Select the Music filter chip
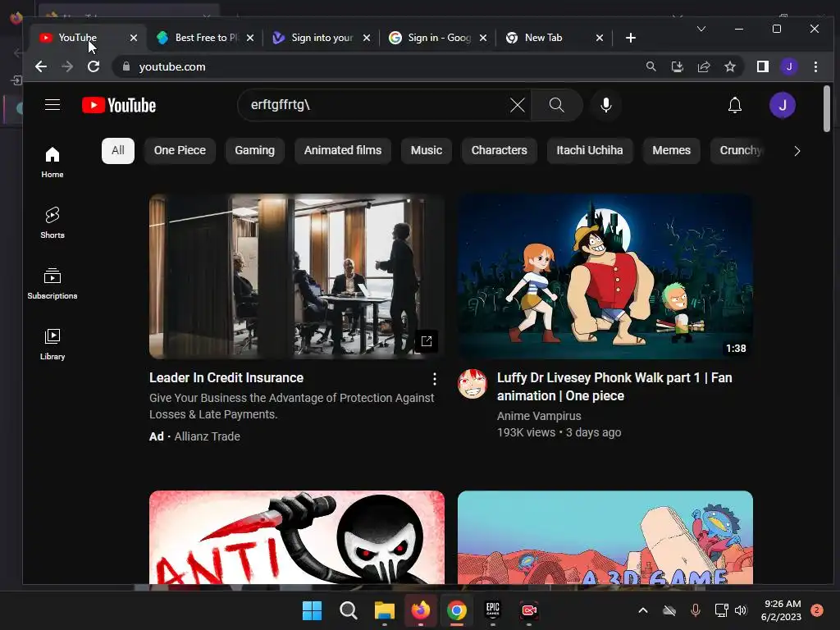Viewport: 840px width, 630px height. (x=427, y=151)
